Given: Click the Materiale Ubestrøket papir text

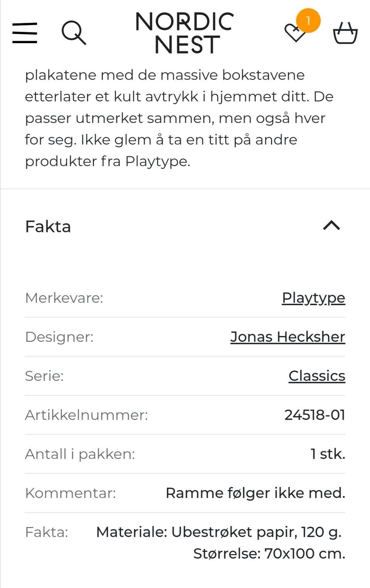Looking at the screenshot, I should coord(219,532).
